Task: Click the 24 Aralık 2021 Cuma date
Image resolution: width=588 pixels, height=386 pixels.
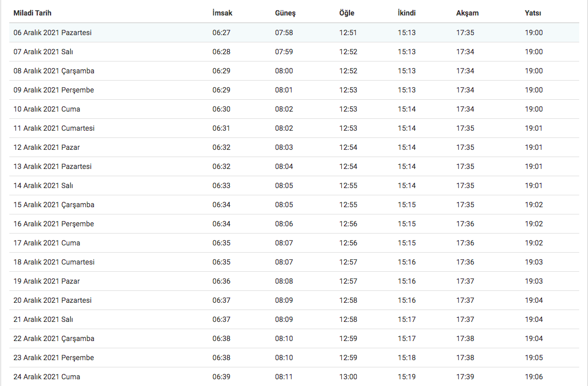Action: [47, 377]
